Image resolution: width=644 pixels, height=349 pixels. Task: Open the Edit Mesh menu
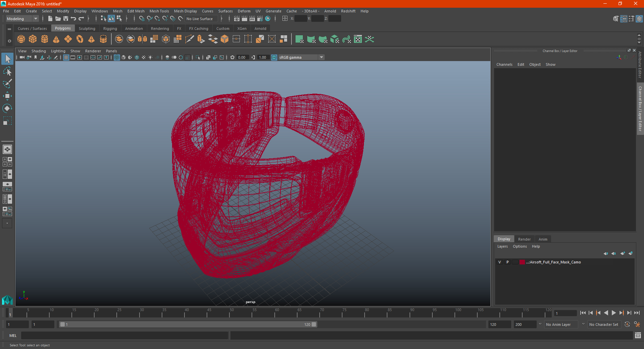[x=136, y=11]
